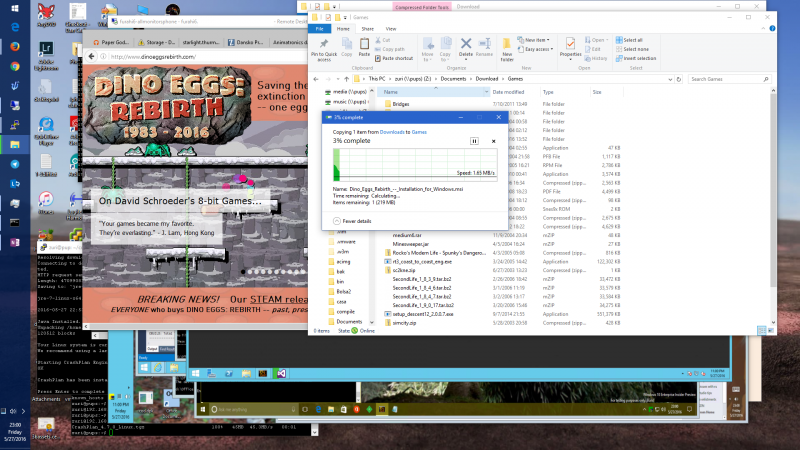Viewport: 800px width, 450px height.
Task: Click the Delete icon in ribbon
Action: point(465,46)
